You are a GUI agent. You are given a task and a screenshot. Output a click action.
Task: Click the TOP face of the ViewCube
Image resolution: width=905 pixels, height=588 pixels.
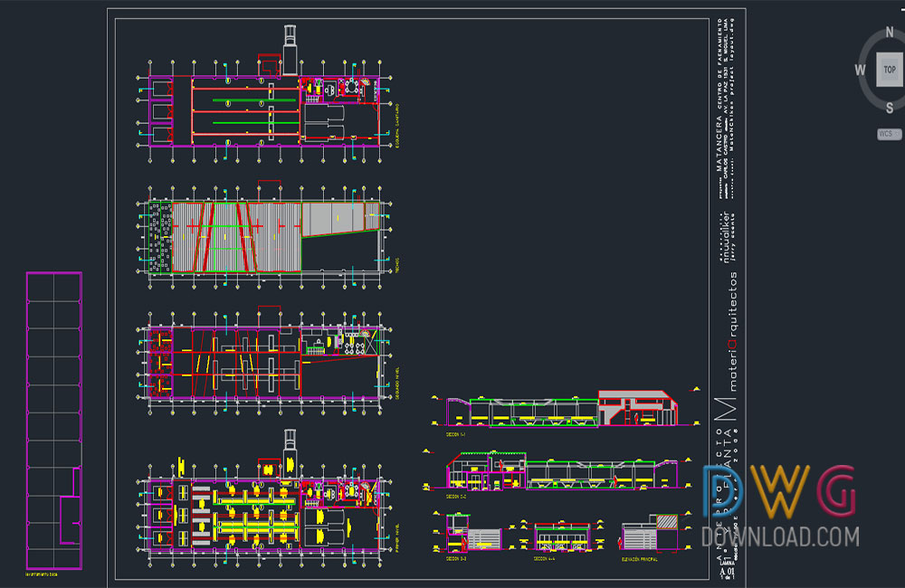[x=889, y=69]
